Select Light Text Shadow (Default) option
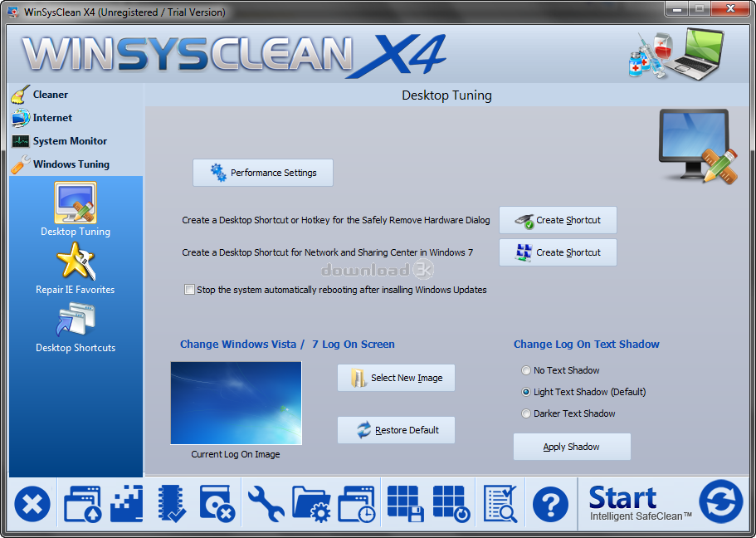 tap(526, 392)
